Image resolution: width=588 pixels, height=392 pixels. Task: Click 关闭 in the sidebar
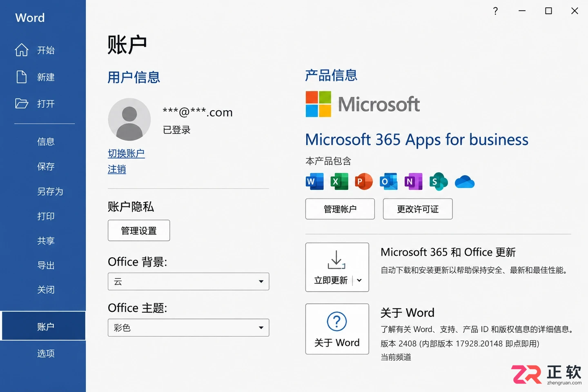tap(46, 290)
